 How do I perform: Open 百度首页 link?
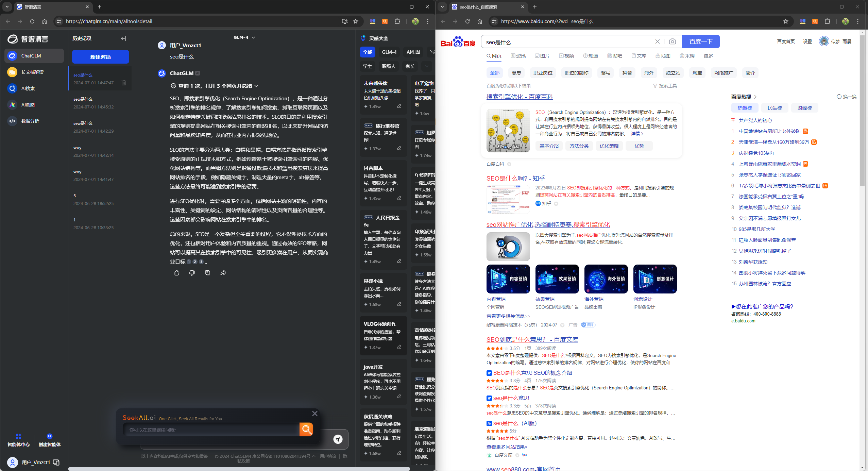(786, 41)
